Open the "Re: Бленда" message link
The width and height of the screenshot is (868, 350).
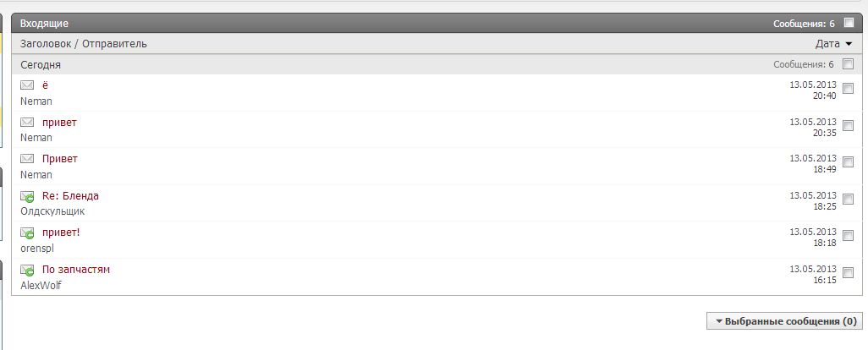[x=70, y=196]
